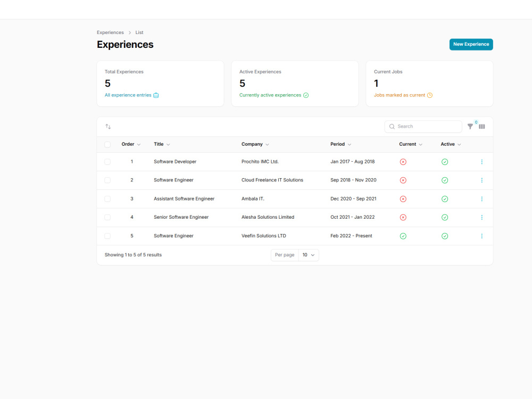Click the magnifier icon in the search box
532x399 pixels.
click(392, 127)
